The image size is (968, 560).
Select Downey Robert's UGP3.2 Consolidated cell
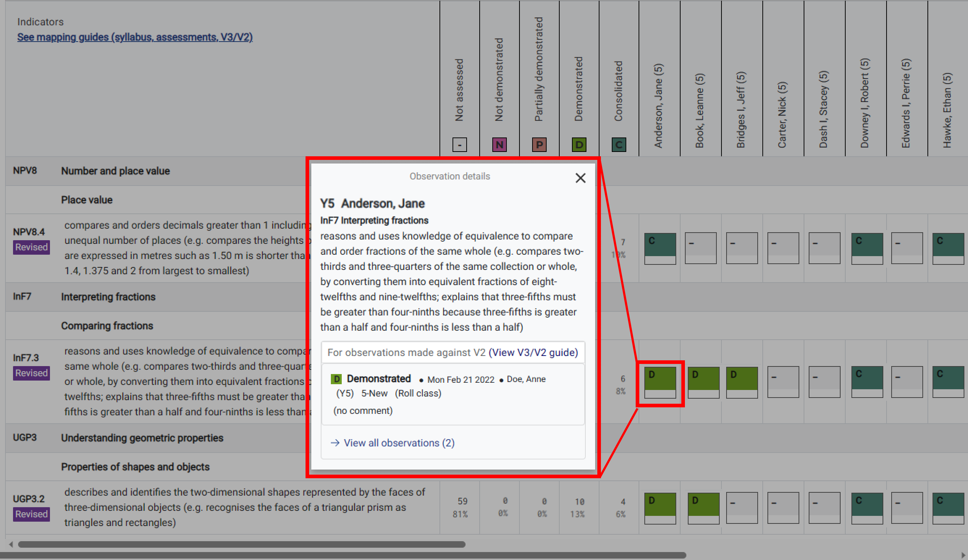[867, 508]
